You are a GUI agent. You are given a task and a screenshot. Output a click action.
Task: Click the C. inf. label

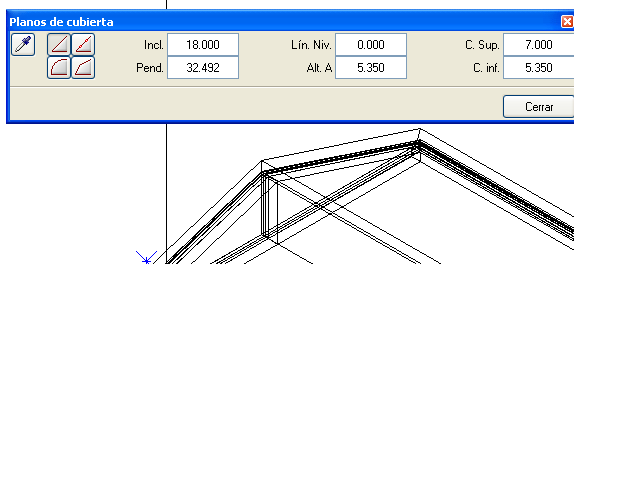(486, 68)
